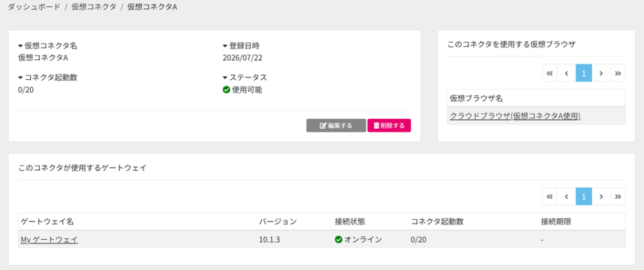Go to next page in virtual browser pagination
This screenshot has width=644, height=270.
pyautogui.click(x=601, y=73)
